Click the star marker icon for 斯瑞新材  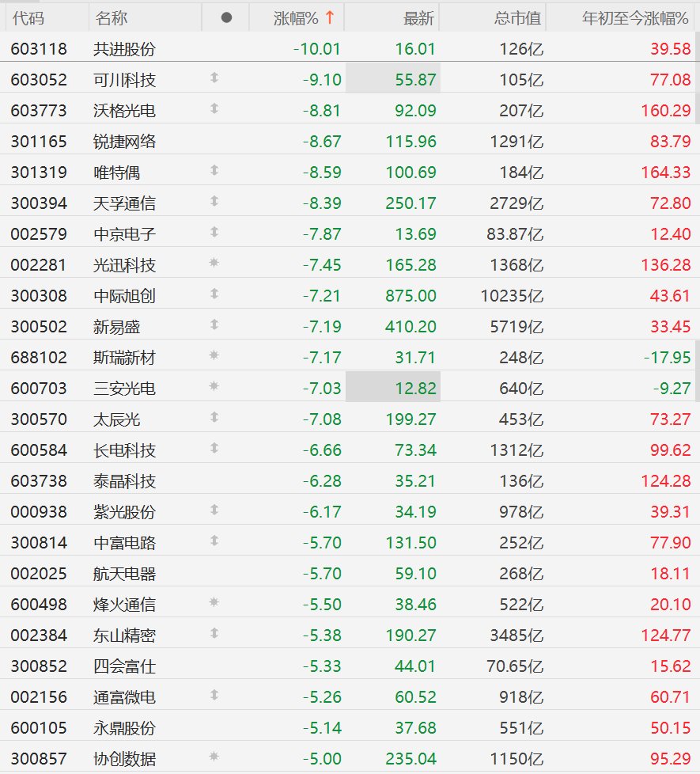pos(214,355)
